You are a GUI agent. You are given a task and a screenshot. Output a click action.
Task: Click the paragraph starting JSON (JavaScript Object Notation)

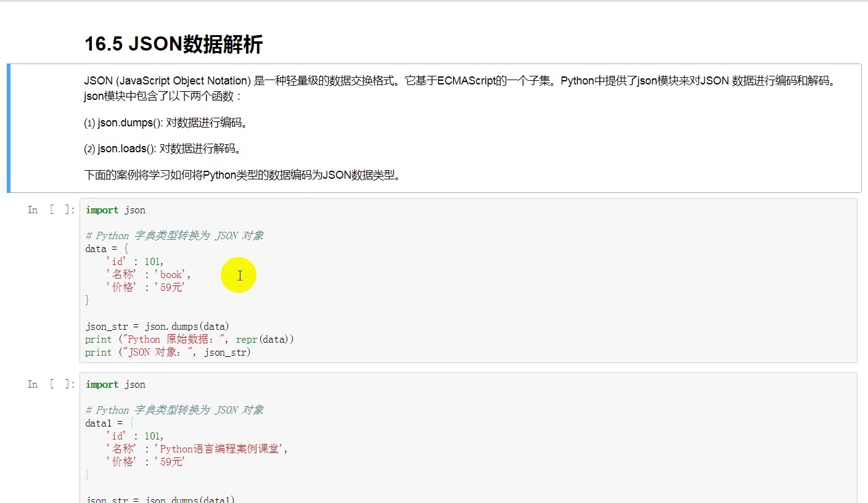click(x=461, y=89)
